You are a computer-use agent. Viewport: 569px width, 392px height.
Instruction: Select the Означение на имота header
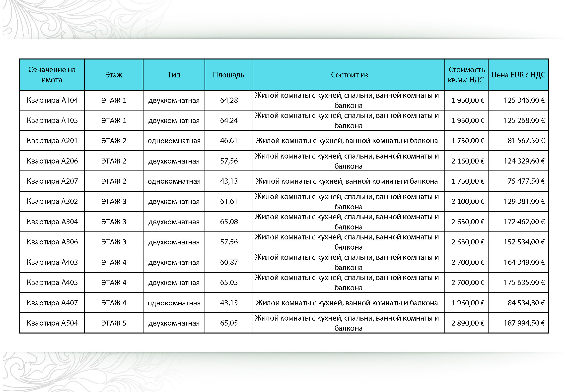(x=52, y=75)
